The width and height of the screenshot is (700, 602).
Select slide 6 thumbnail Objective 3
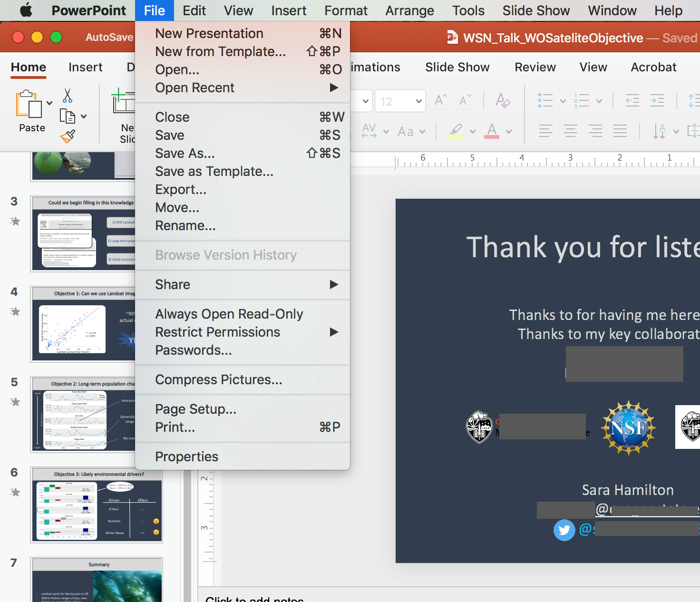(97, 505)
